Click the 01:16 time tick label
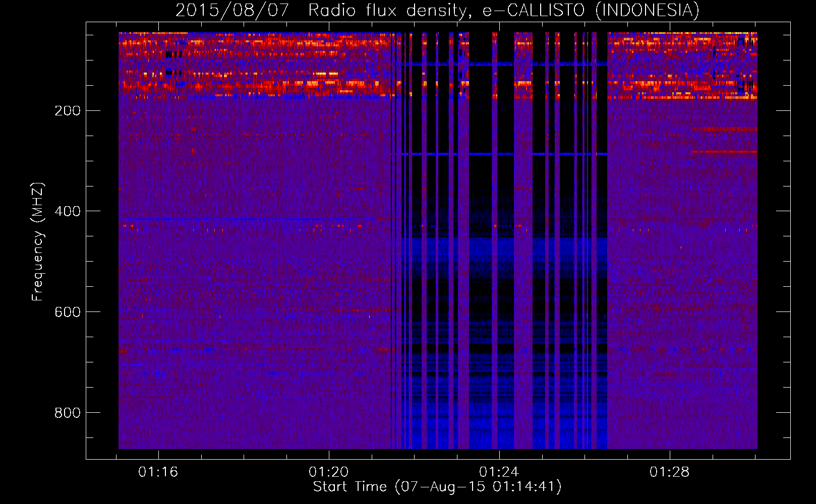Image resolution: width=816 pixels, height=504 pixels. (158, 472)
